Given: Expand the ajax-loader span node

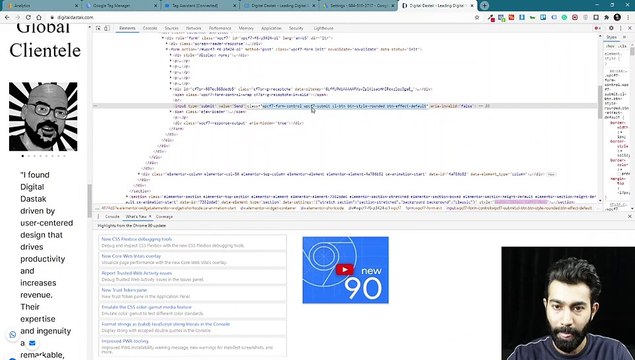Looking at the screenshot, I should (x=171, y=112).
